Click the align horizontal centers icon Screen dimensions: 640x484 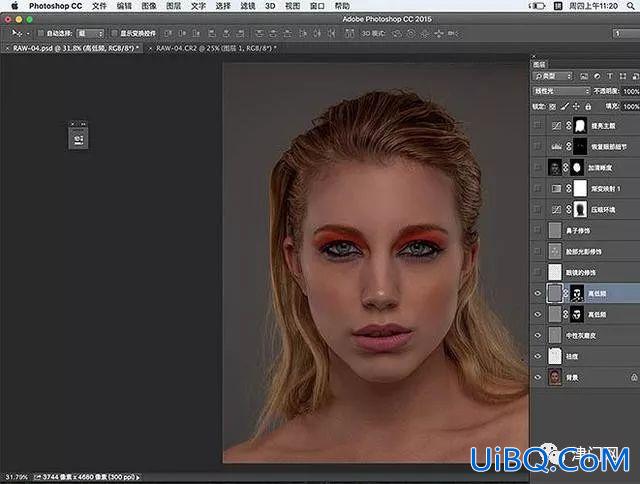pos(226,33)
